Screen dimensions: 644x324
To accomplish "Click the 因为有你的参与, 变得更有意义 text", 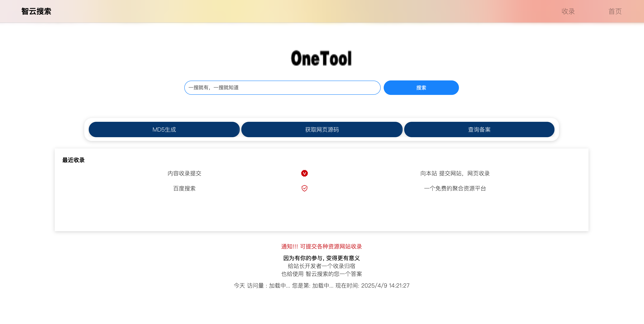I will (321, 258).
